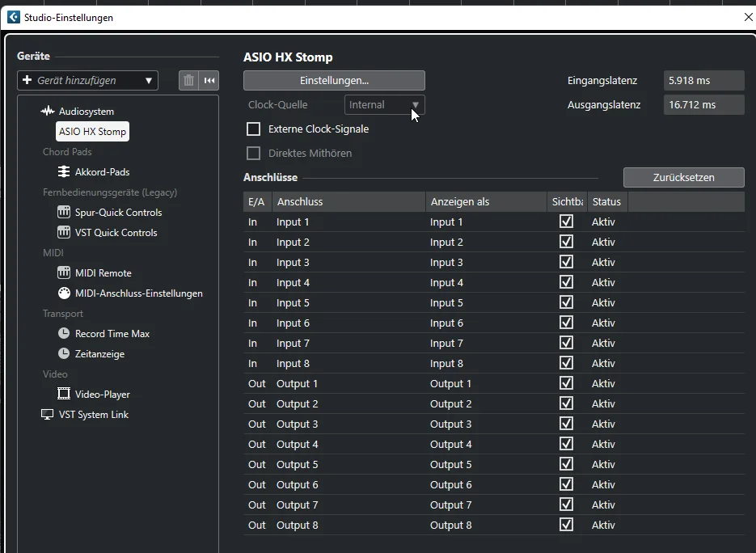Click the trash icon to remove device
Image resolution: width=756 pixels, height=553 pixels.
pos(188,81)
